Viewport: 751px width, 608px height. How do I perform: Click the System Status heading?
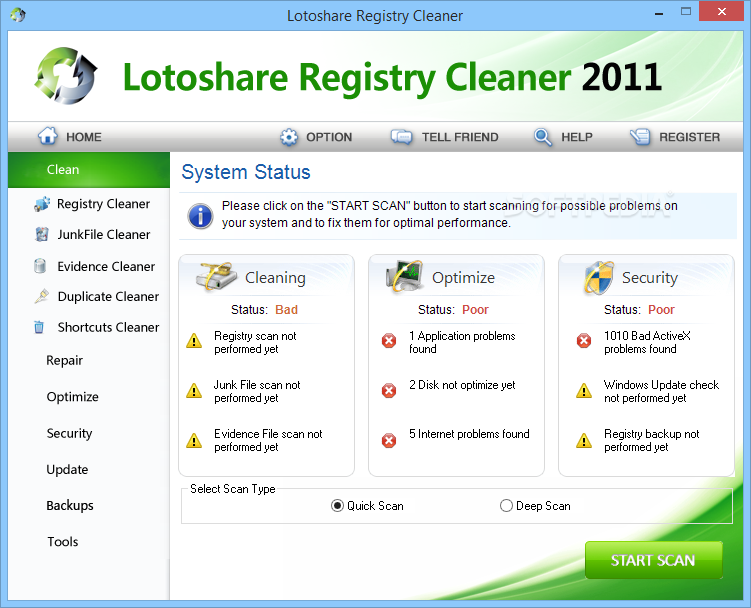[x=246, y=172]
